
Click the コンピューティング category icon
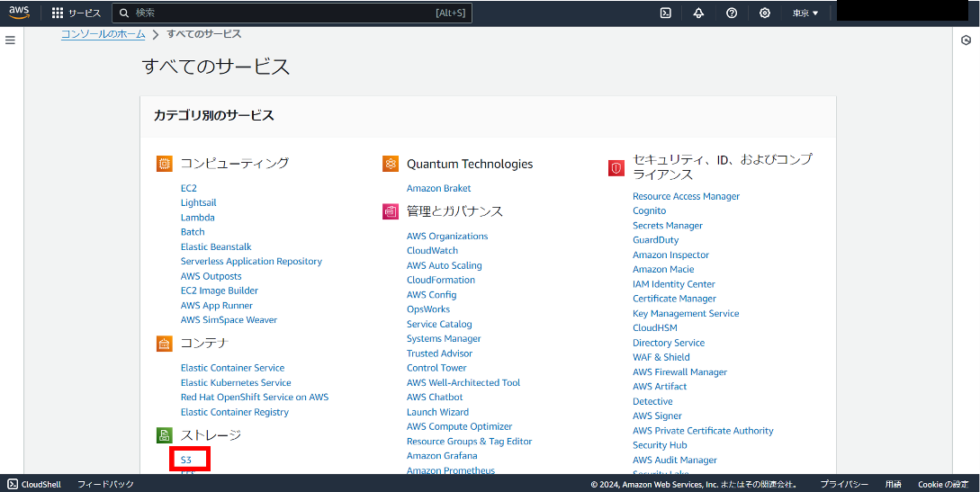(x=165, y=164)
